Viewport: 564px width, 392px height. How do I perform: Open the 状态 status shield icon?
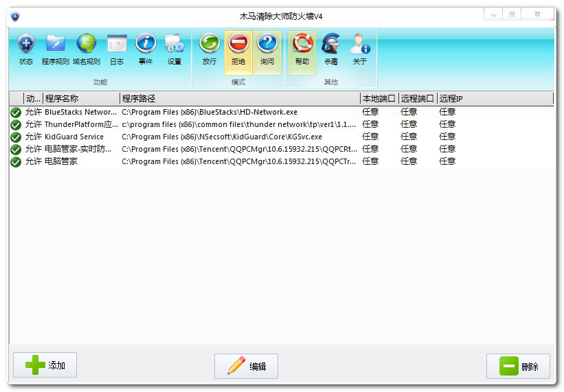click(x=26, y=49)
